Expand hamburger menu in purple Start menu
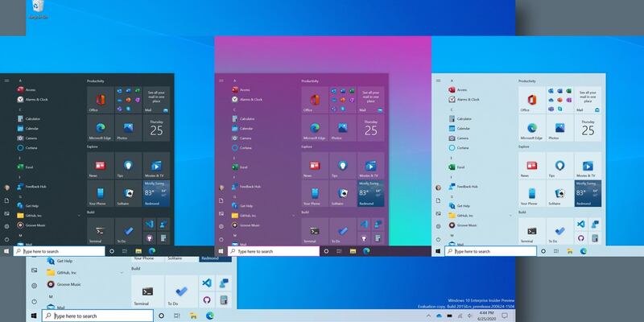Screen dimensions: 644x322 coord(221,81)
